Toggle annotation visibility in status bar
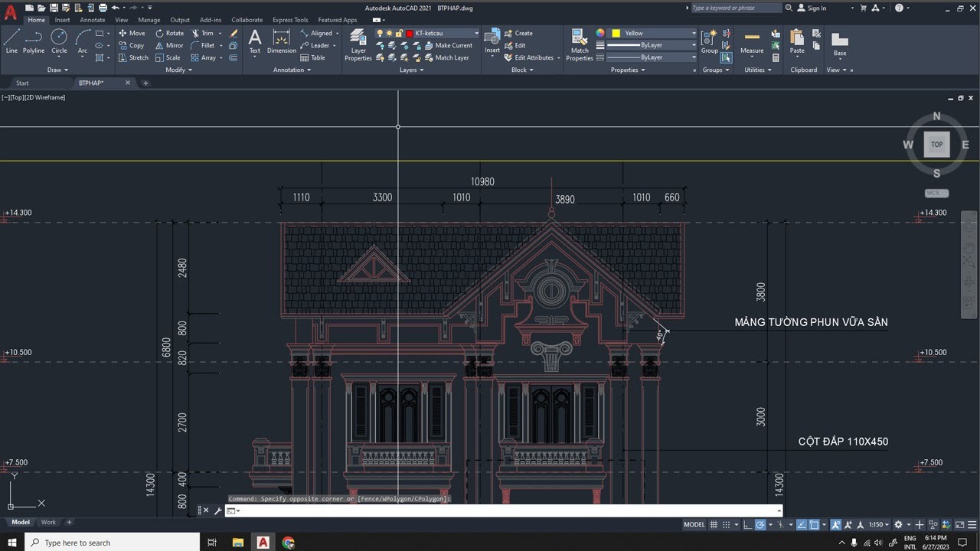The height and width of the screenshot is (551, 980). pos(836,525)
